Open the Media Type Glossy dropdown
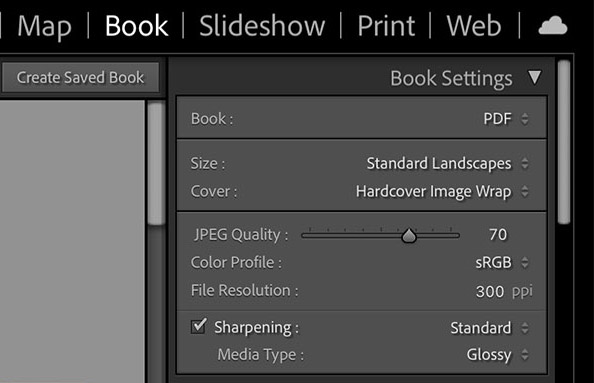The height and width of the screenshot is (383, 594). pos(497,355)
